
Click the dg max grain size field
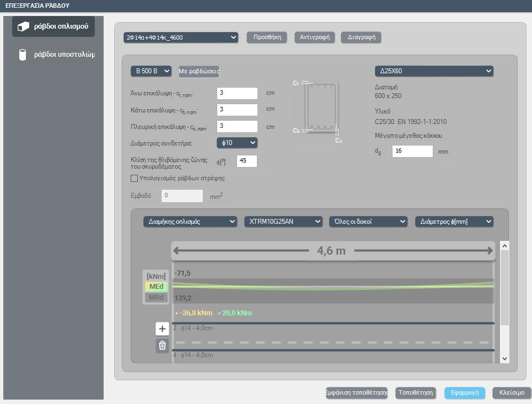pos(412,151)
